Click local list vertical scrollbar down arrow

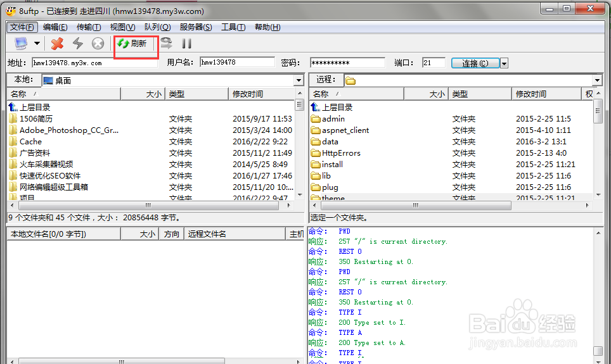(300, 194)
